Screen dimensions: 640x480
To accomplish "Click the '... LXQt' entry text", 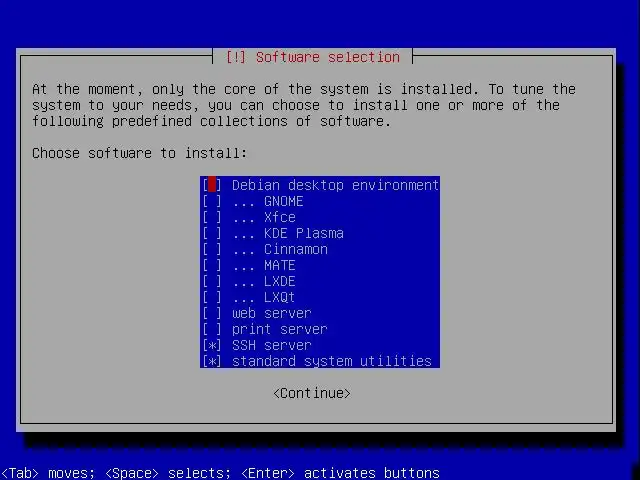I will (264, 297).
